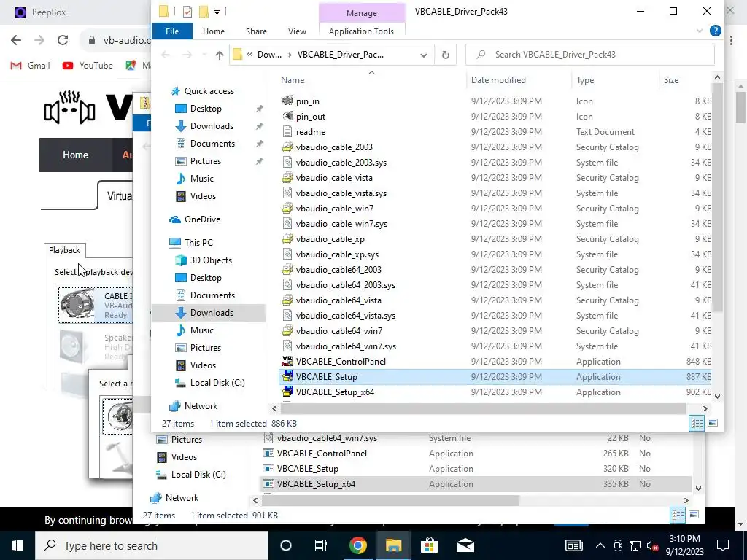
Task: Select vbaudio_cable64_vista.sys file
Action: pos(345,316)
